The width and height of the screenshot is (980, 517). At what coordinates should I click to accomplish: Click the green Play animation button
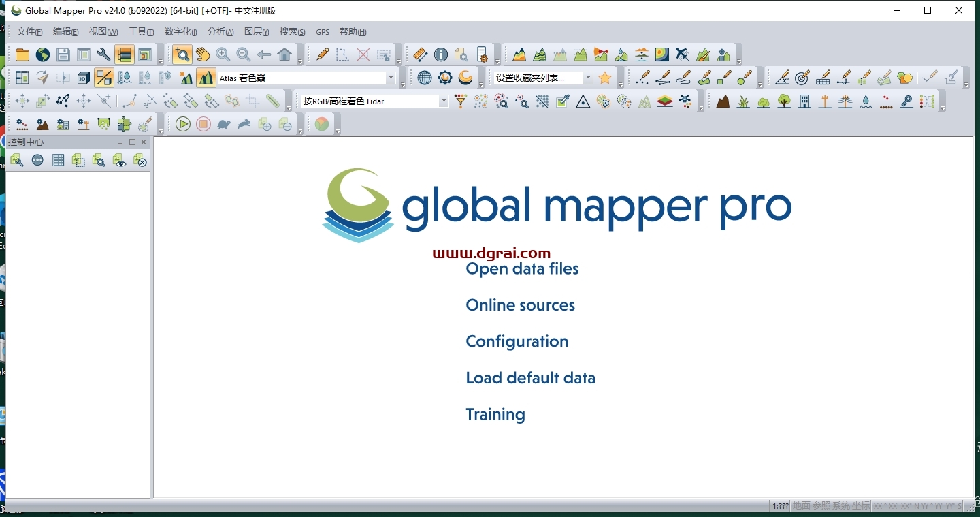coord(183,124)
